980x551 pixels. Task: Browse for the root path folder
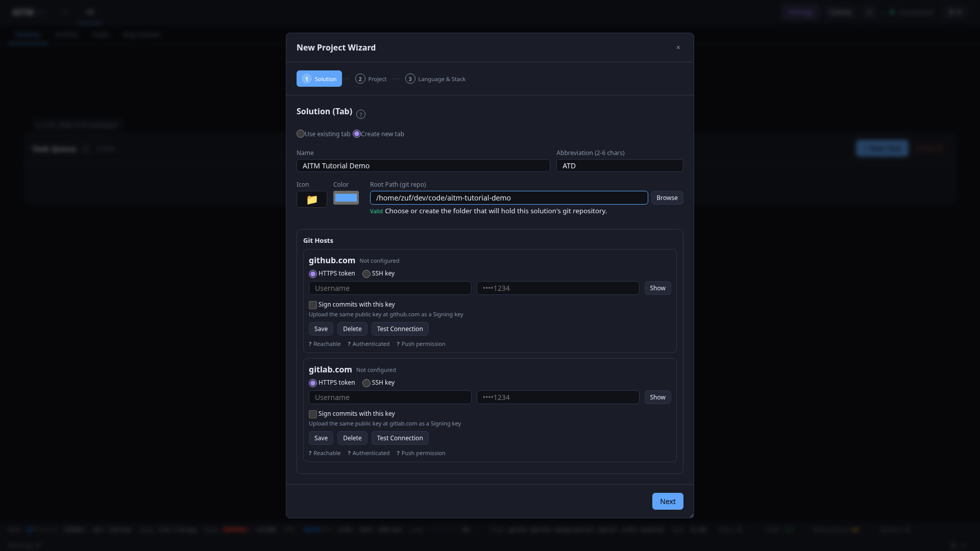pyautogui.click(x=667, y=198)
